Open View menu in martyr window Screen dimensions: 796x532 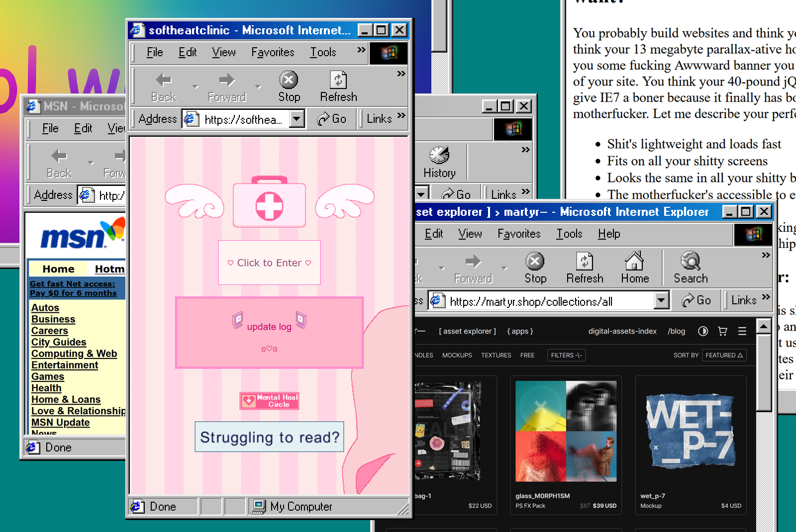tap(470, 234)
